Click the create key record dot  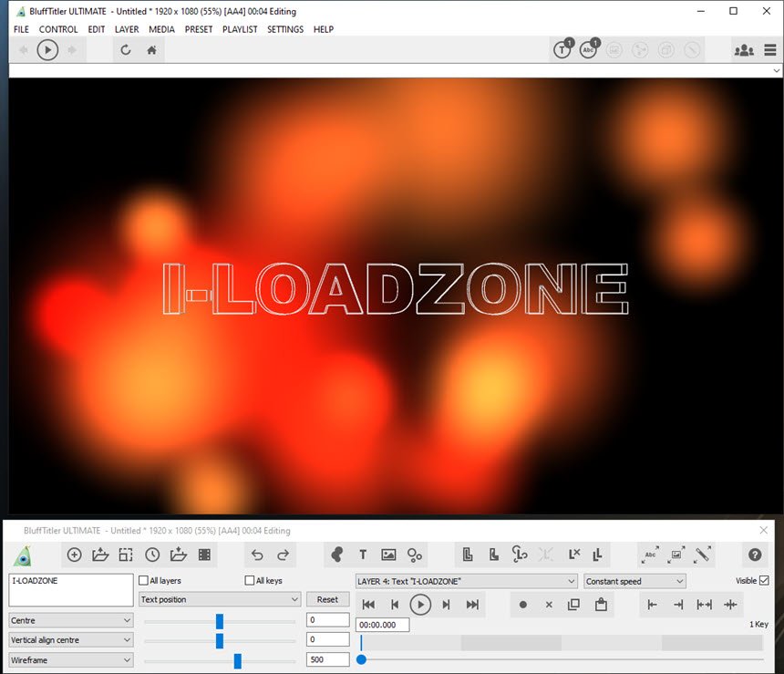coord(523,605)
